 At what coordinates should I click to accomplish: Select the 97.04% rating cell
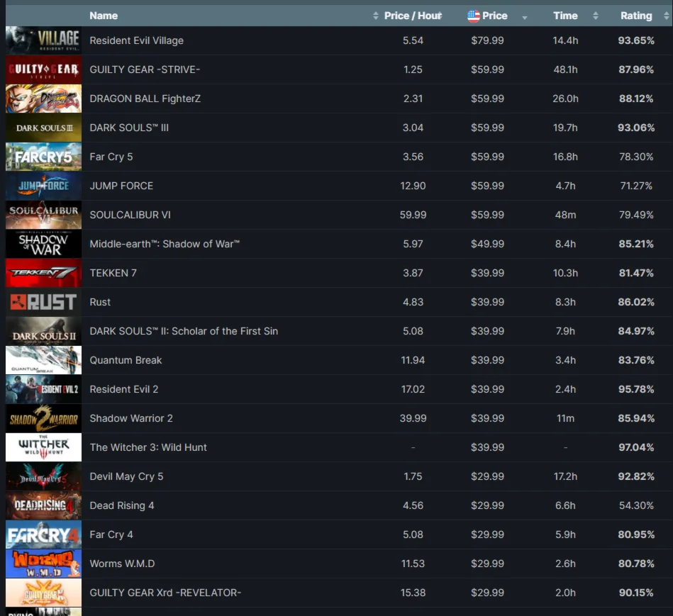pos(635,447)
